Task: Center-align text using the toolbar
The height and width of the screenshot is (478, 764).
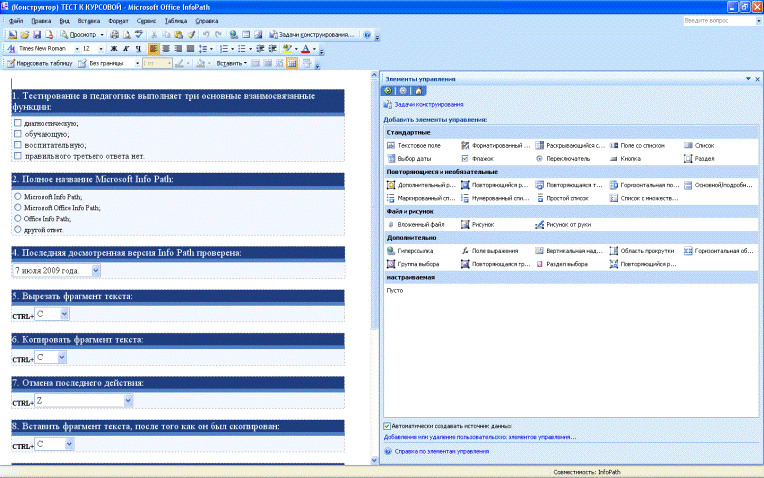Action: (166, 48)
